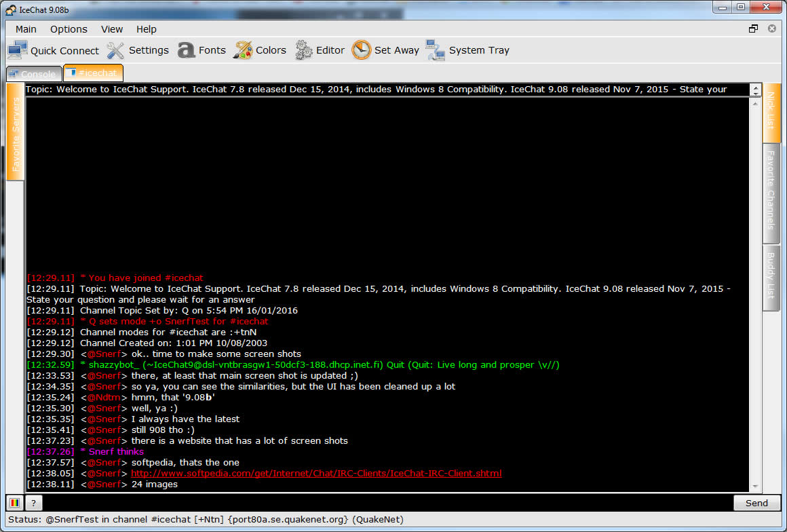
Task: Click the chat scrollbar up arrow
Action: tap(755, 103)
